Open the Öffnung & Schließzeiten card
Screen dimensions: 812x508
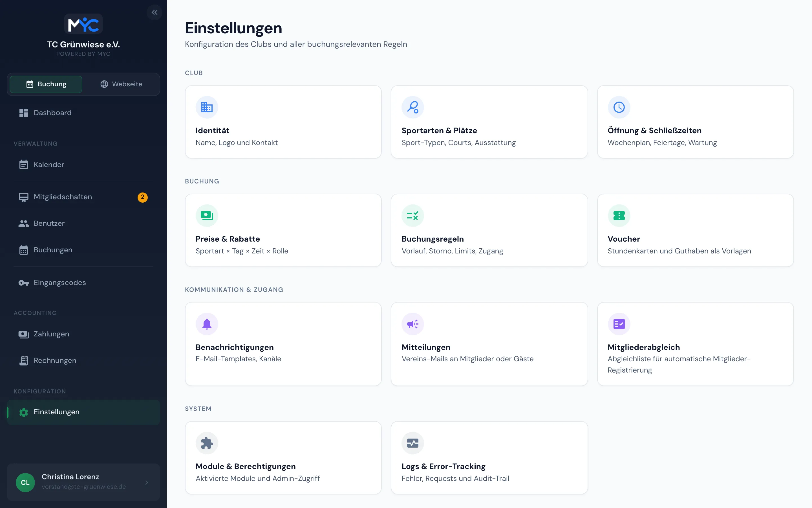click(x=695, y=122)
